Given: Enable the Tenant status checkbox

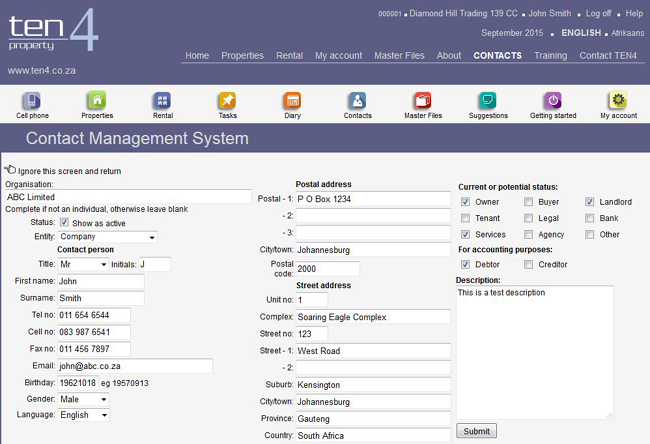Looking at the screenshot, I should [465, 218].
